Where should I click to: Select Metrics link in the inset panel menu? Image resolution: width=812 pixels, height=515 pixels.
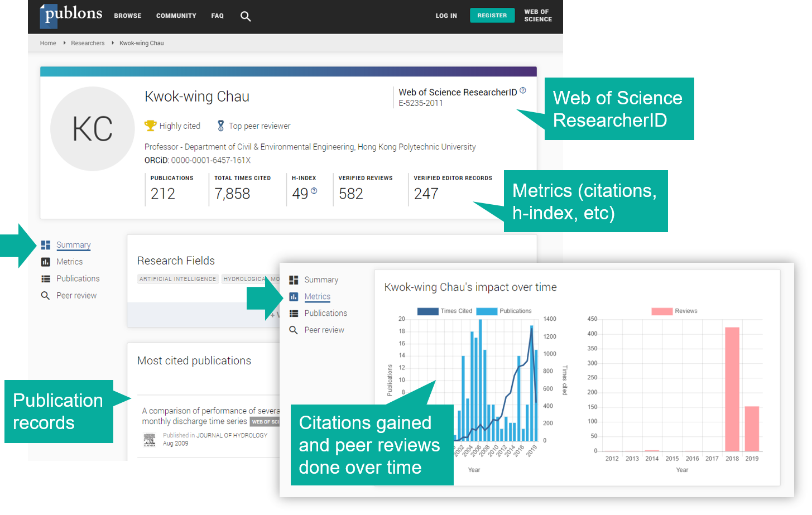pyautogui.click(x=318, y=296)
